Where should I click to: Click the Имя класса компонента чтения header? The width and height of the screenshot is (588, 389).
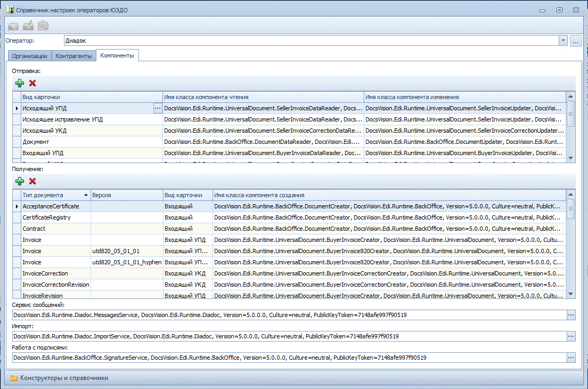click(263, 97)
